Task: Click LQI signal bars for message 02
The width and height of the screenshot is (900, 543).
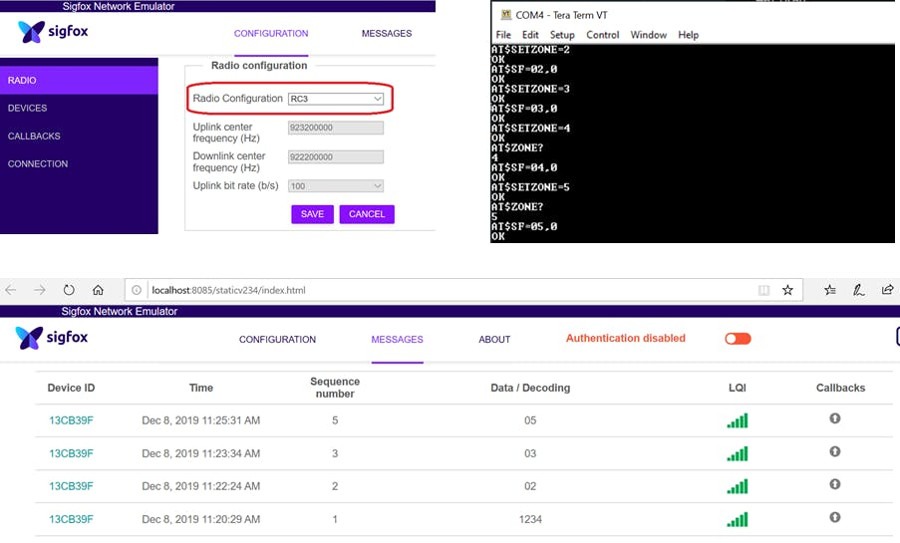Action: click(x=738, y=487)
